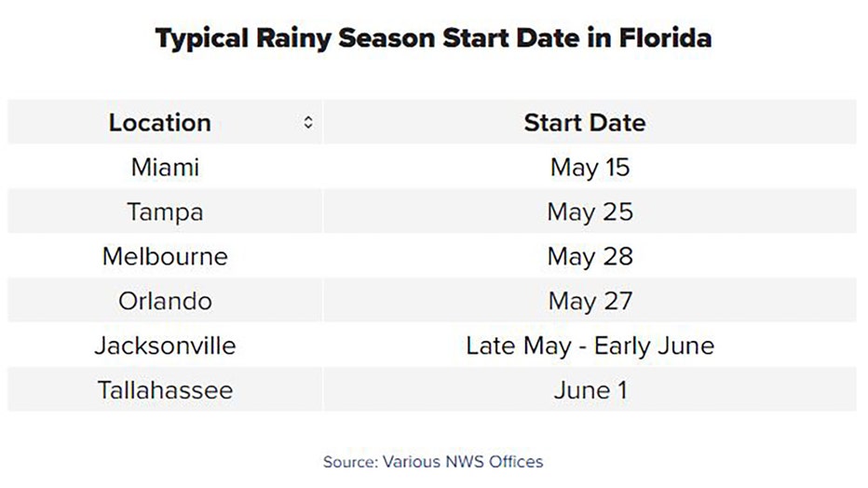Click the May 28 start date
Image resolution: width=868 pixels, height=488 pixels.
590,256
